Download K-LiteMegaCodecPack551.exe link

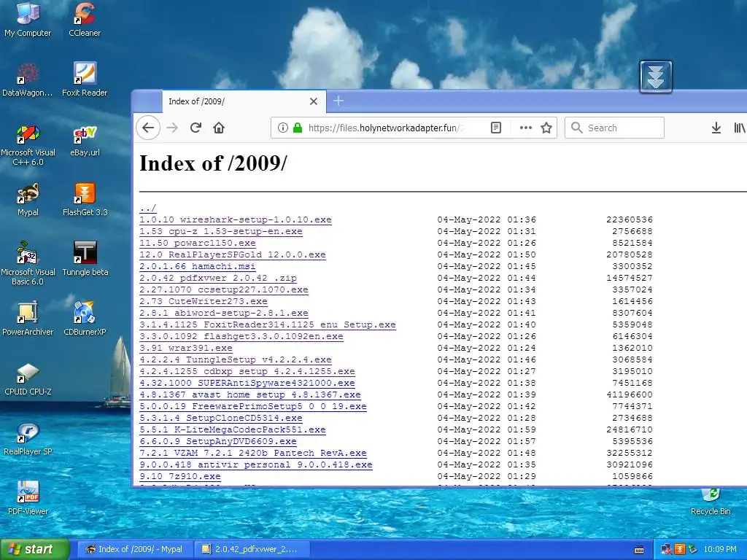click(233, 429)
